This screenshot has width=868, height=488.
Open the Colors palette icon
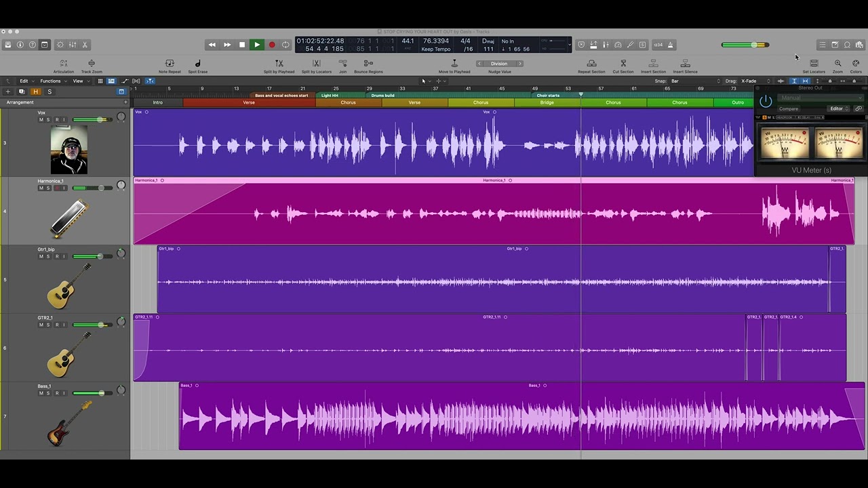tap(856, 63)
